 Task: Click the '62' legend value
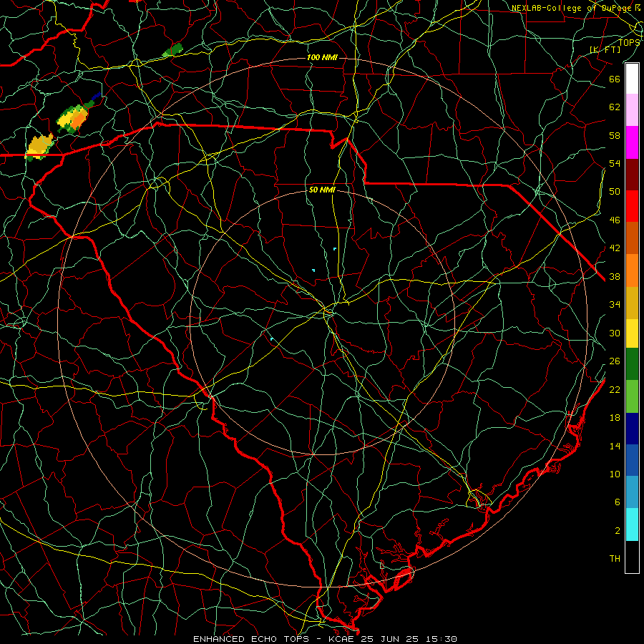click(615, 107)
